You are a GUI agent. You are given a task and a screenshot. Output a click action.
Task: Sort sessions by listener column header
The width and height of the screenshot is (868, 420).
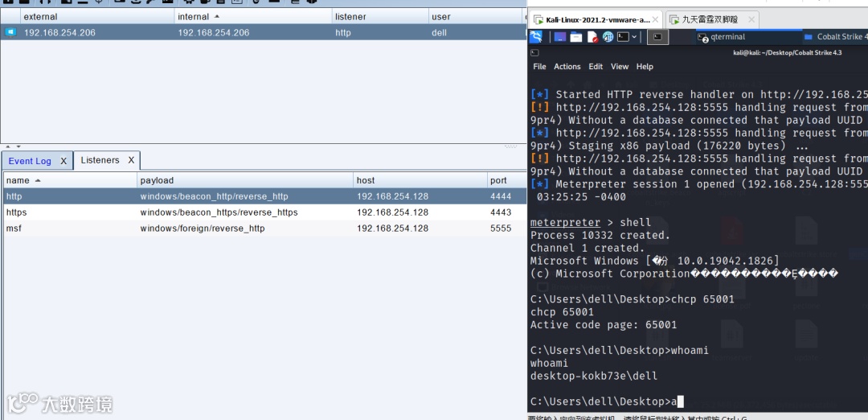(380, 17)
